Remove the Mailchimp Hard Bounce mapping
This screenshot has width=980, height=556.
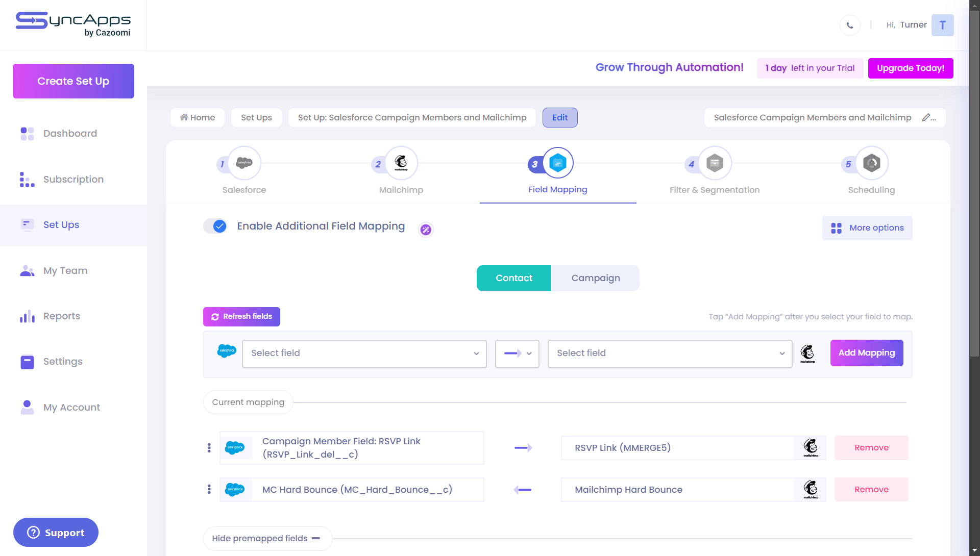[x=871, y=490]
